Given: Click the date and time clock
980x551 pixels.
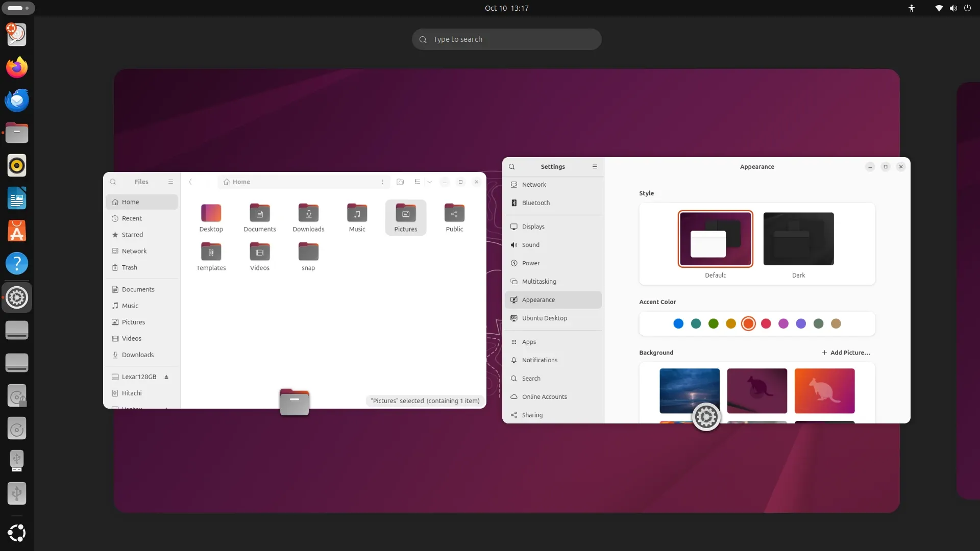Looking at the screenshot, I should [x=506, y=8].
